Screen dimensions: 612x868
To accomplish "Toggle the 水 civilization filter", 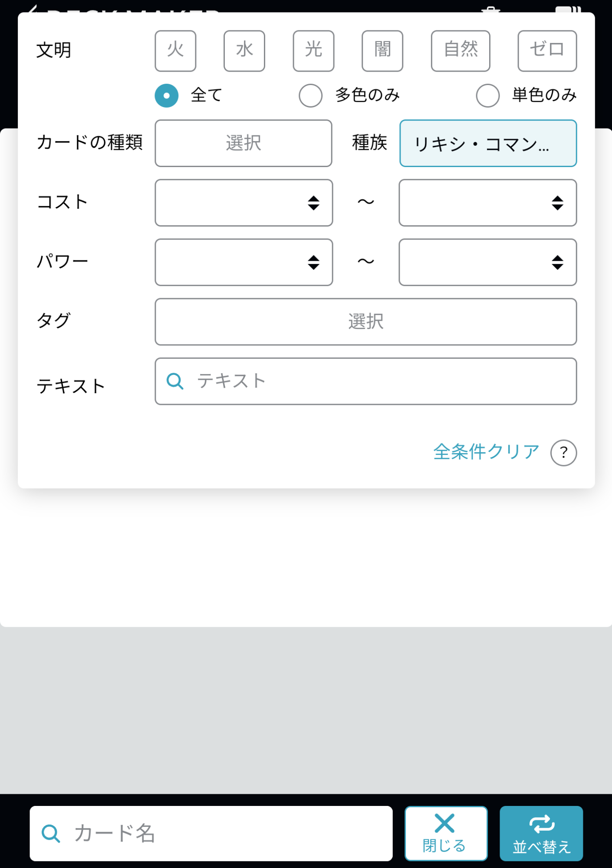I will pos(244,51).
